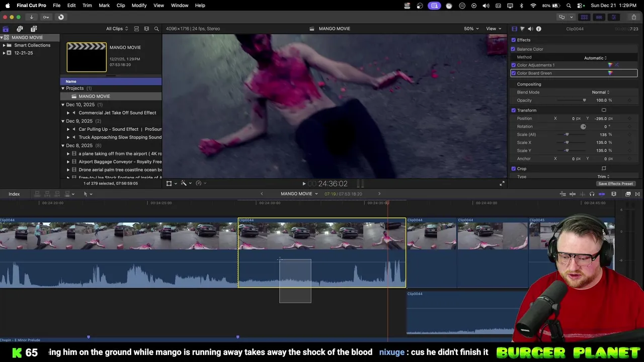Click the Save Effects Preset button
644x362 pixels.
point(615,184)
